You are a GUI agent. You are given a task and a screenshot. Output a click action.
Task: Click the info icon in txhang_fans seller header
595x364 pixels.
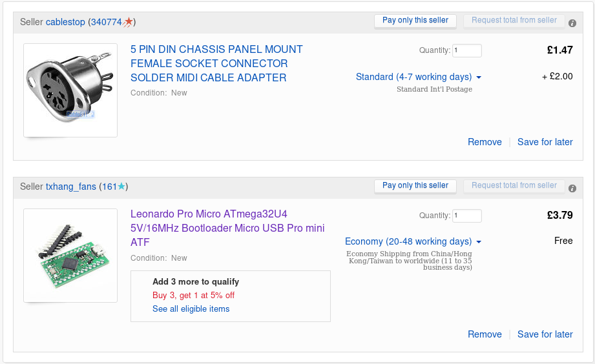pos(572,188)
